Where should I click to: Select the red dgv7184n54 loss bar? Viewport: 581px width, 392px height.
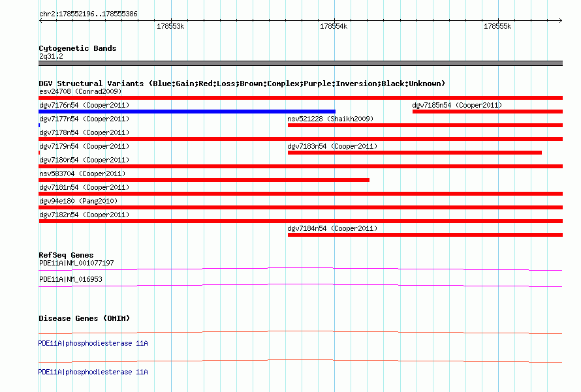(425, 235)
